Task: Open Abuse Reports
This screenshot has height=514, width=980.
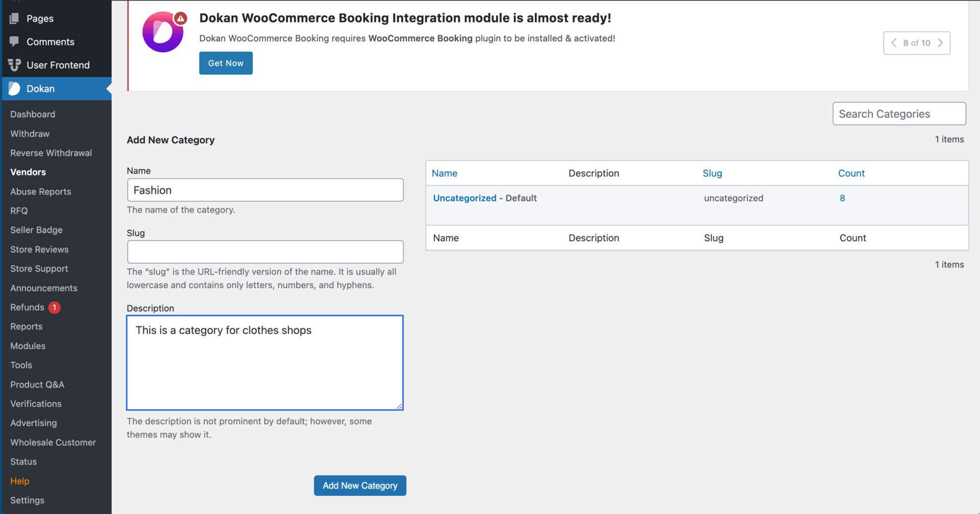Action: [x=40, y=192]
